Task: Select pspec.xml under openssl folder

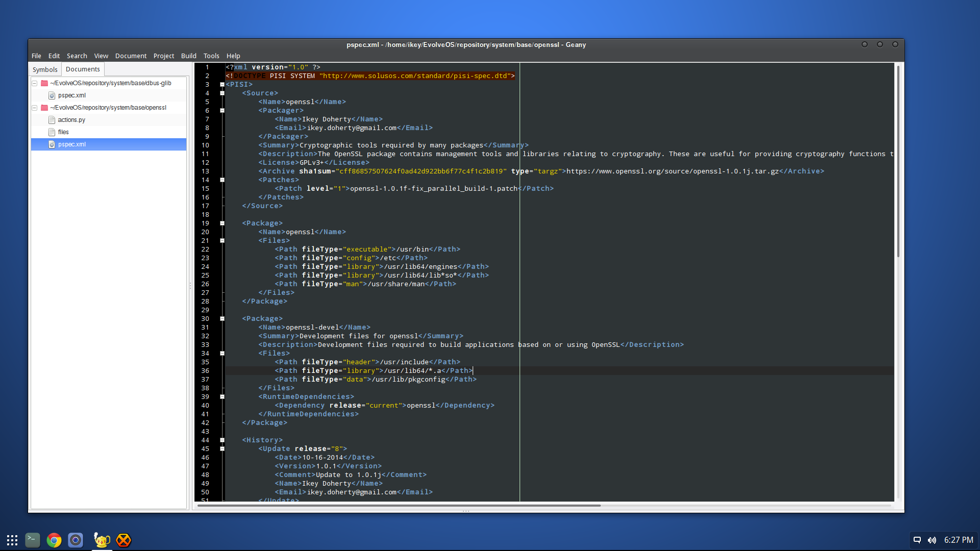Action: point(109,144)
